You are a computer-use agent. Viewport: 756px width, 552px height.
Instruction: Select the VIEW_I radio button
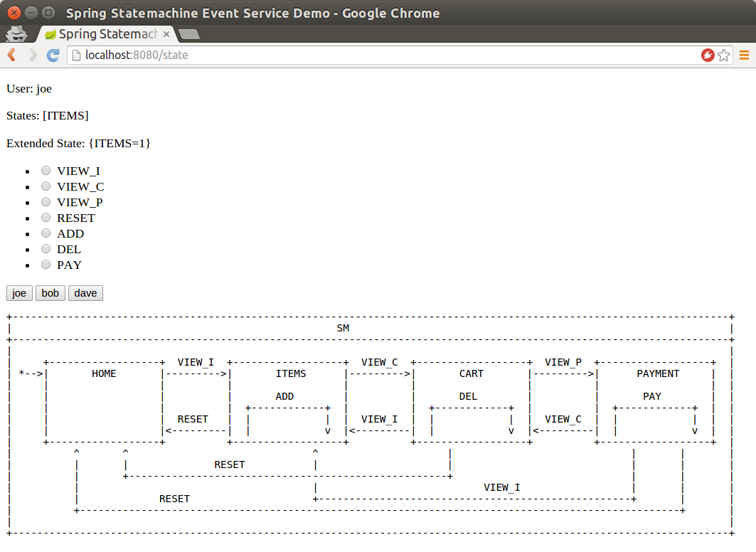46,170
